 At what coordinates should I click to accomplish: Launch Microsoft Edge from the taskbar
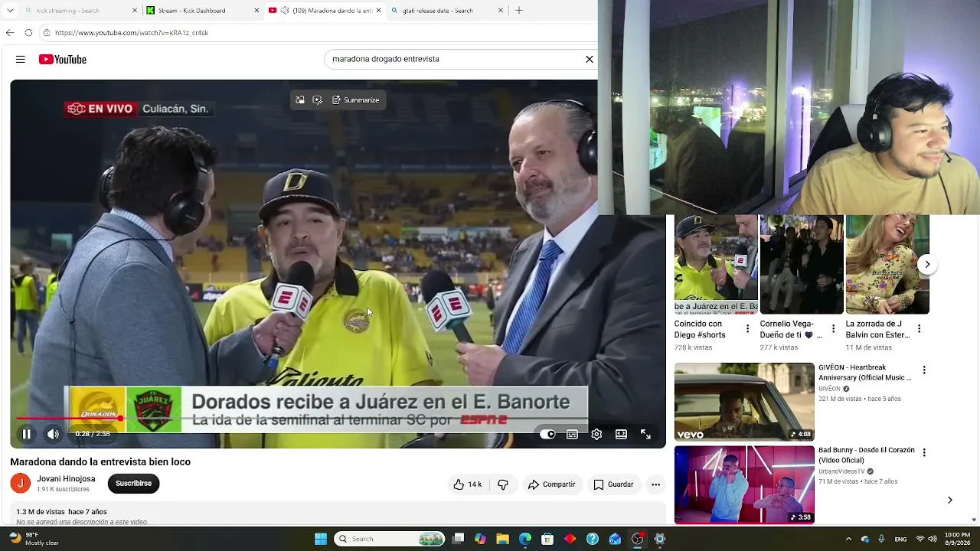[x=525, y=539]
